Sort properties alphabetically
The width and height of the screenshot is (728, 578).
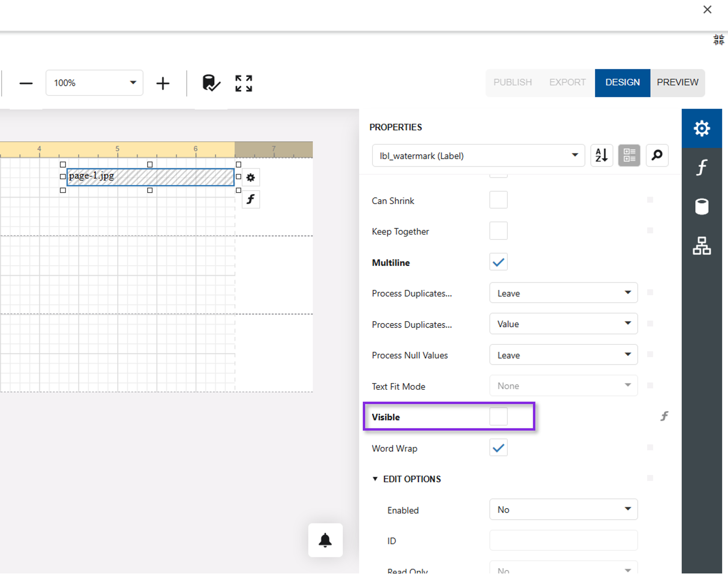[601, 155]
